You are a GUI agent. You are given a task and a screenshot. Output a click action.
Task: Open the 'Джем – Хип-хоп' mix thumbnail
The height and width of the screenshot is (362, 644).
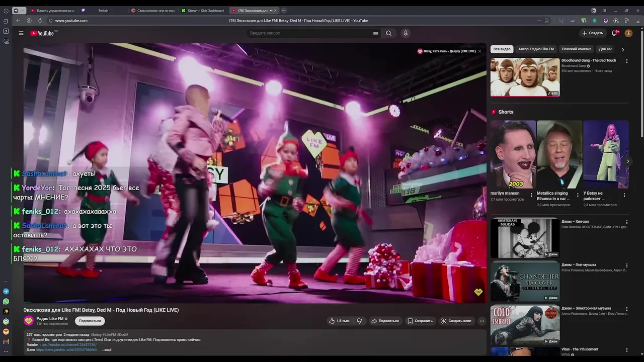tap(525, 238)
